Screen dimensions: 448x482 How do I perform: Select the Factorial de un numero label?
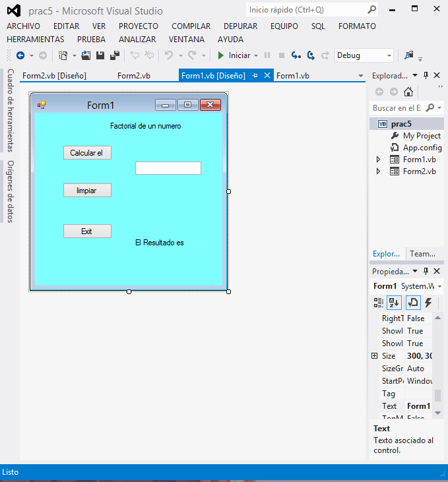pyautogui.click(x=146, y=126)
